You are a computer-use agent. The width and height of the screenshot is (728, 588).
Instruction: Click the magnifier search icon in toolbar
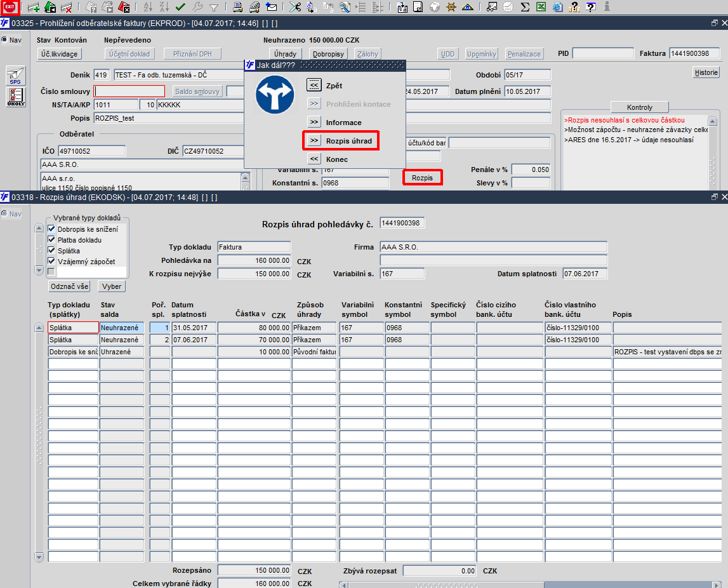[x=345, y=7]
